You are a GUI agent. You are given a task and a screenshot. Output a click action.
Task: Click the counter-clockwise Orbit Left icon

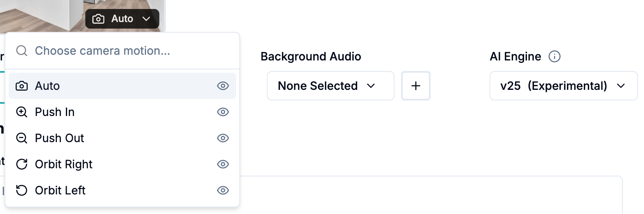[22, 191]
